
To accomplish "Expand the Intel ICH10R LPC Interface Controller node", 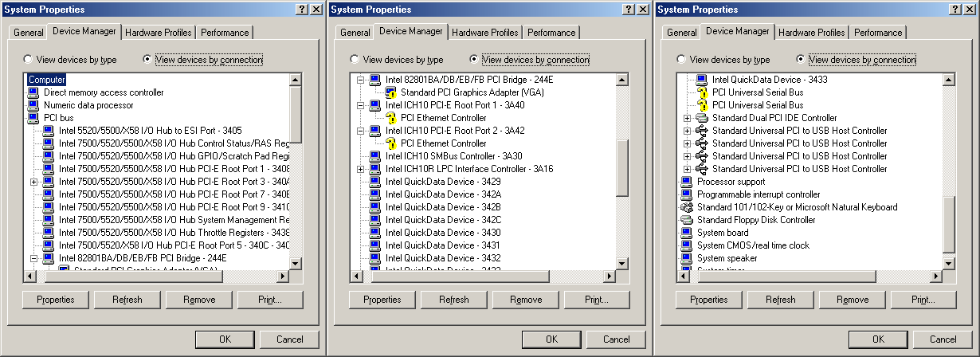I will coord(360,169).
